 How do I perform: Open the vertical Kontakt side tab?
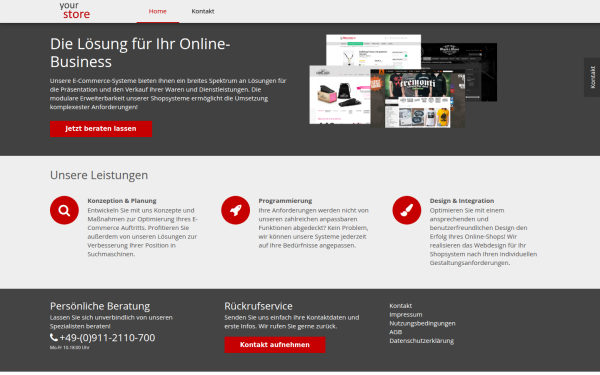pos(592,77)
